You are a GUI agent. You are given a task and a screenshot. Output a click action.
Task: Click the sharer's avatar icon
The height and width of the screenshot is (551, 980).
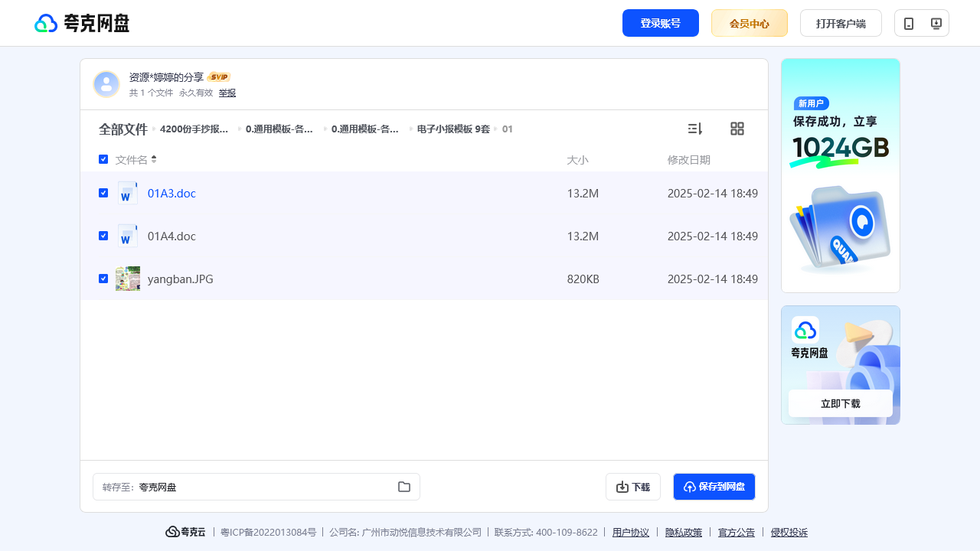(x=106, y=84)
